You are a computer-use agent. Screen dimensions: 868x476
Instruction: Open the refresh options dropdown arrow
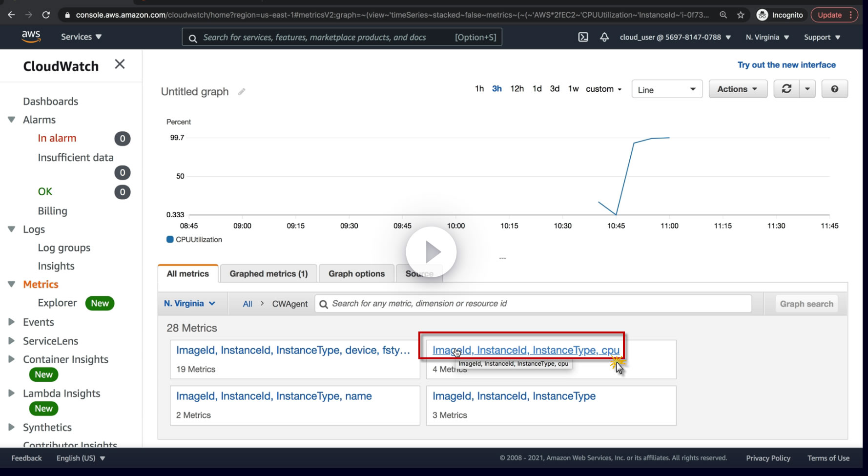[x=807, y=89]
